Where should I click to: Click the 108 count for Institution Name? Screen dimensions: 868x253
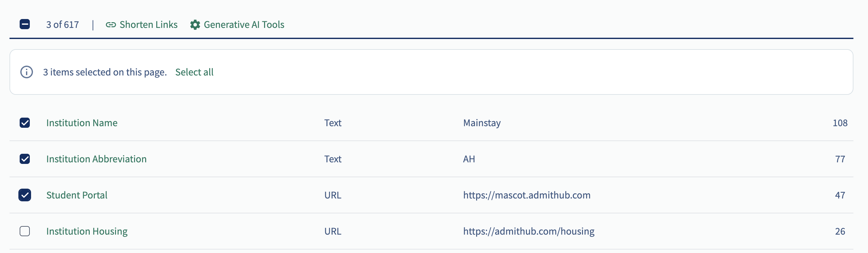pos(840,123)
